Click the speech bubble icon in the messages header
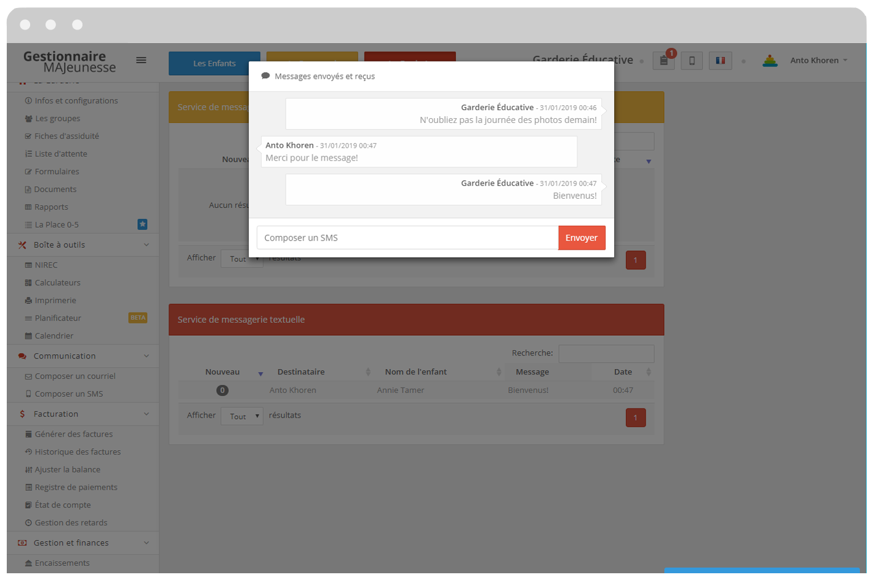The image size is (874, 588). coord(265,76)
